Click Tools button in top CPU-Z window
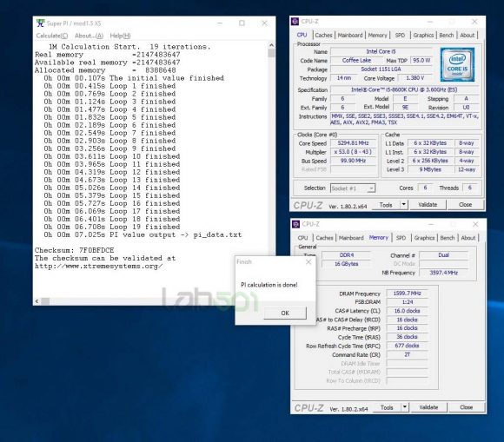 (x=386, y=205)
